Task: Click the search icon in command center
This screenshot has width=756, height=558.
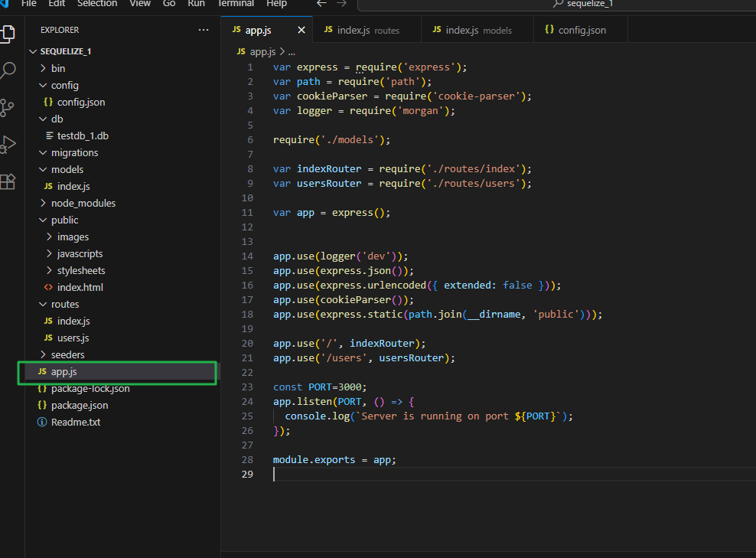Action: point(558,4)
